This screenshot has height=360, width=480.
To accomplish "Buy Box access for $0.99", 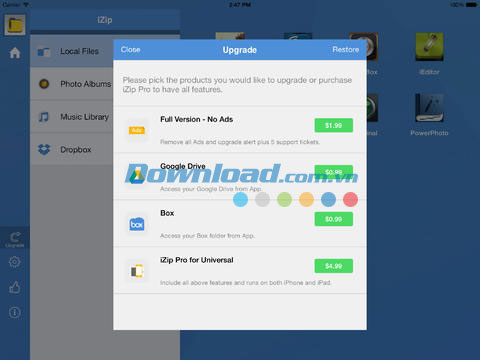I will 334,219.
